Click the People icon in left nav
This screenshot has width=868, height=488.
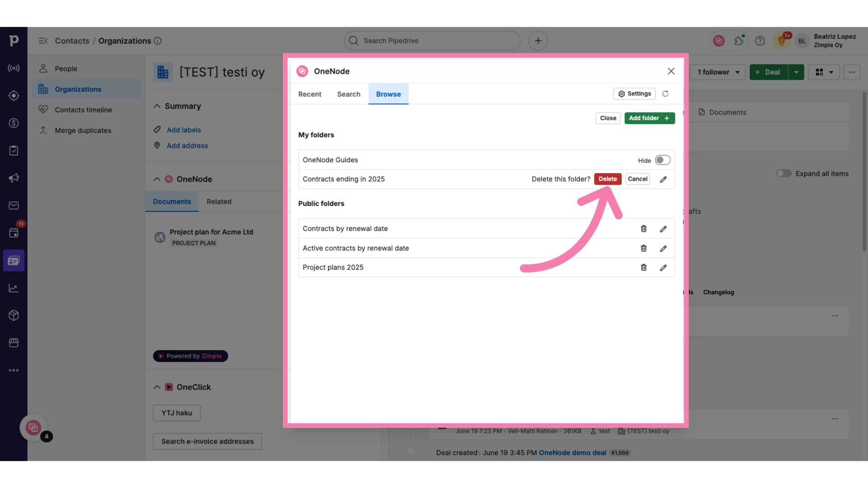coord(43,69)
